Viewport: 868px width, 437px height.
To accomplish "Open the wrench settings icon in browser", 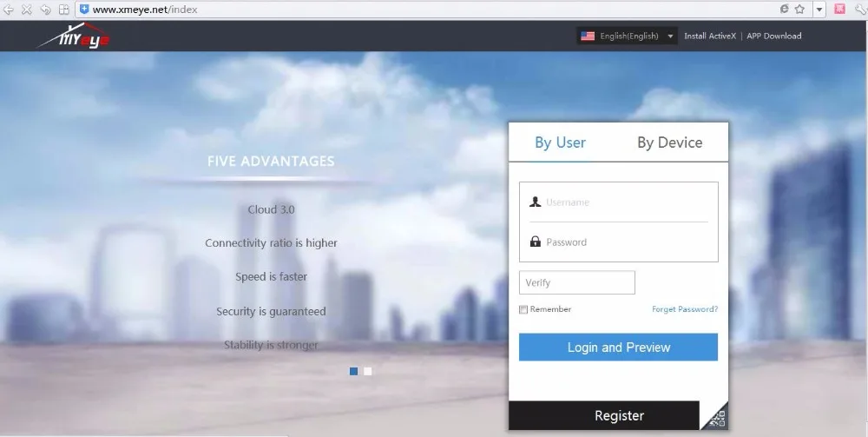I will [860, 10].
